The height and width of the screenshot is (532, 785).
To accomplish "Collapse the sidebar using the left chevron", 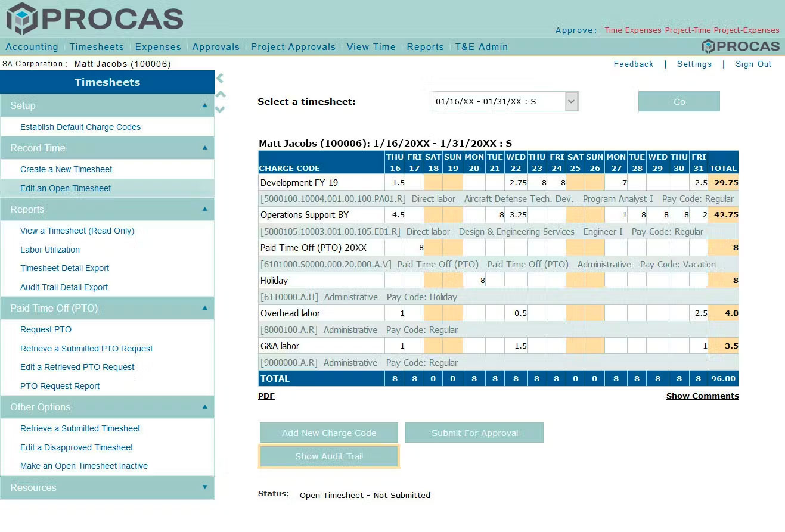I will point(220,78).
